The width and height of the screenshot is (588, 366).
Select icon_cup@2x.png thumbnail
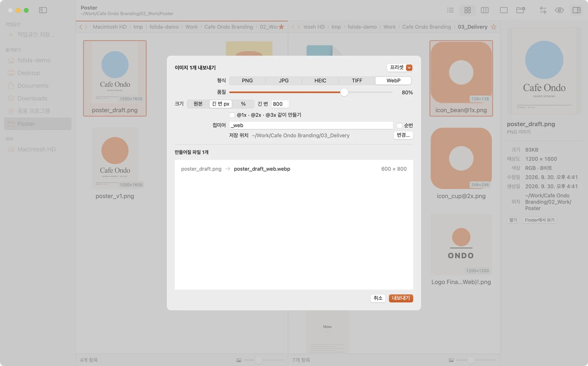[461, 159]
